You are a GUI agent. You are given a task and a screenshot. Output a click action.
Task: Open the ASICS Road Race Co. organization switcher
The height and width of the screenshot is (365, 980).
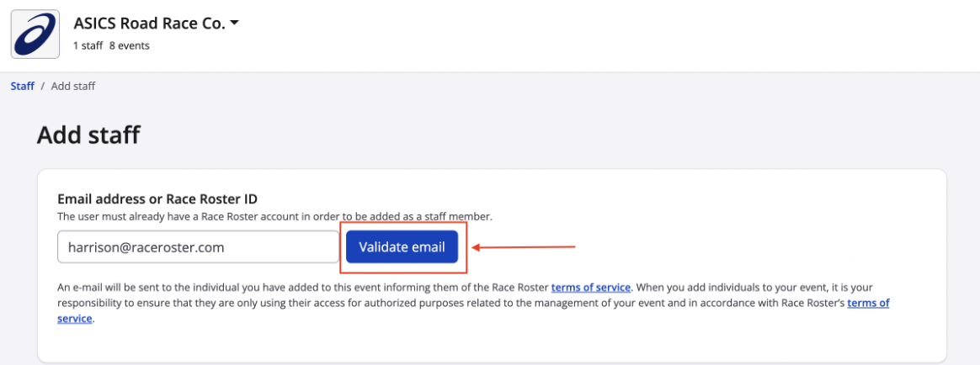click(149, 24)
